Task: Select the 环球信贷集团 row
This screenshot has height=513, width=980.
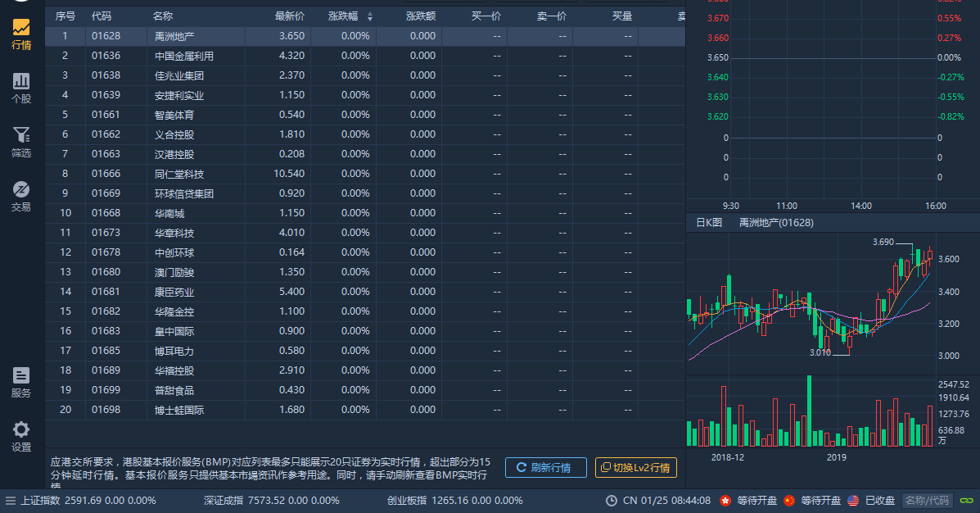Action: pyautogui.click(x=365, y=193)
